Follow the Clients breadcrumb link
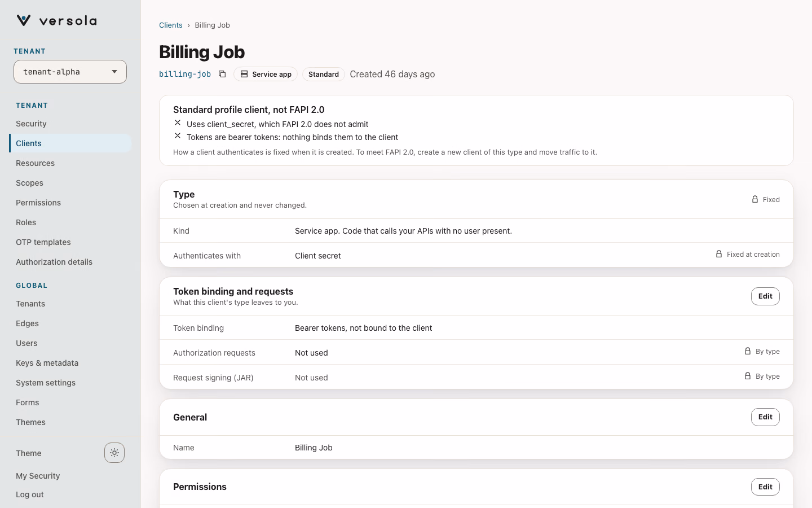The image size is (812, 508). (171, 25)
